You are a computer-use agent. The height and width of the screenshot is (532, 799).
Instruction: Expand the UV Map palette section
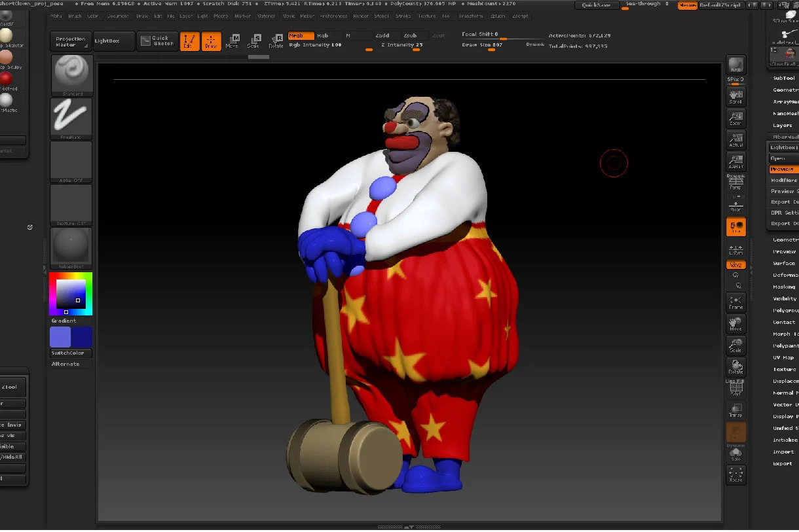783,357
